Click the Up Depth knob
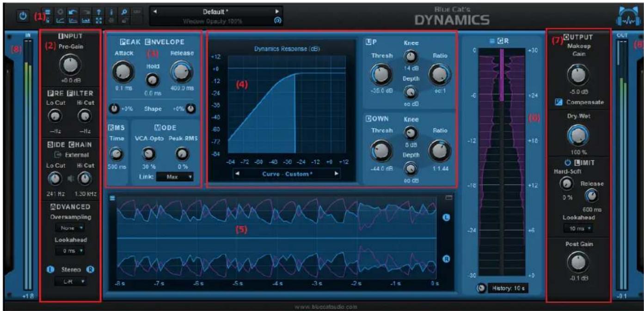This screenshot has width=644, height=311. pos(410,93)
